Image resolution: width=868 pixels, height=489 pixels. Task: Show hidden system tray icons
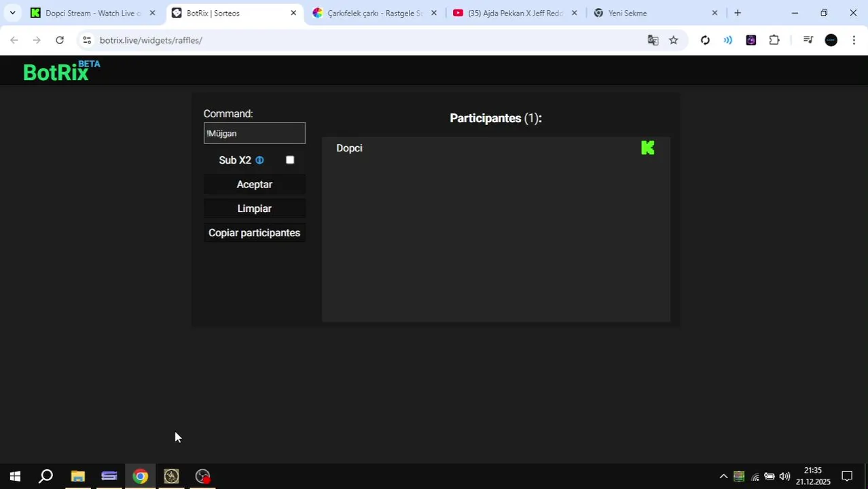723,476
